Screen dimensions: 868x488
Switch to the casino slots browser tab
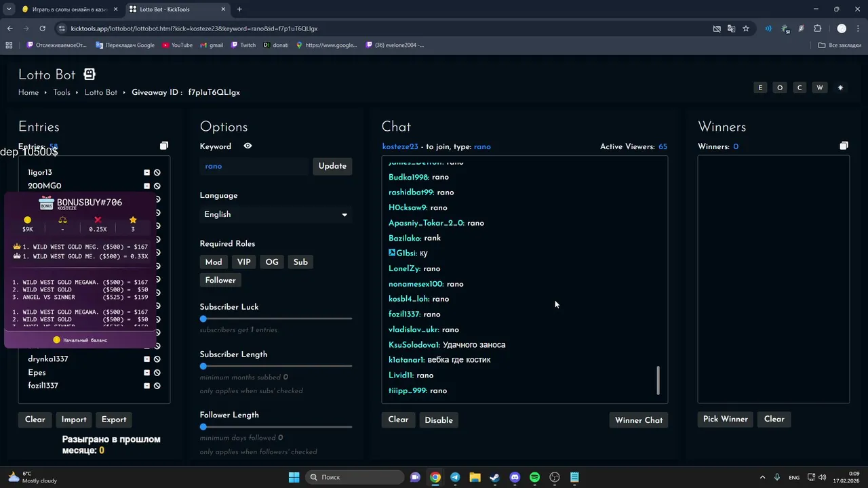[69, 9]
